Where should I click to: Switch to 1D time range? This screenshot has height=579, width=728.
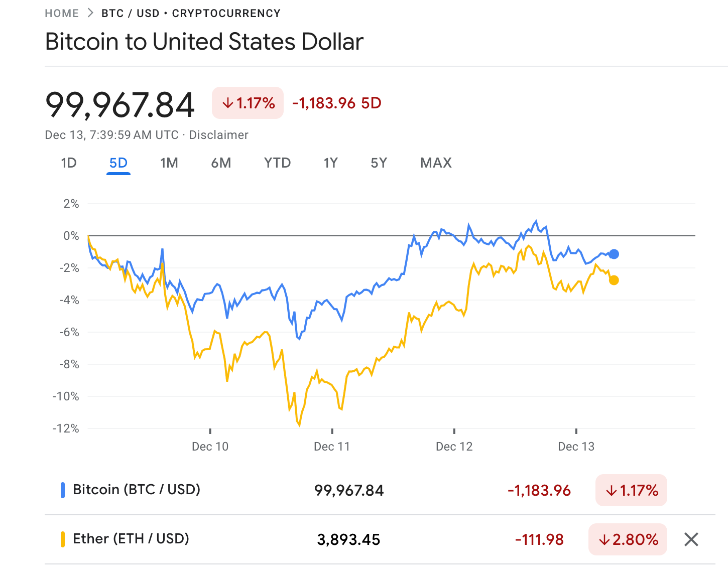(x=69, y=163)
